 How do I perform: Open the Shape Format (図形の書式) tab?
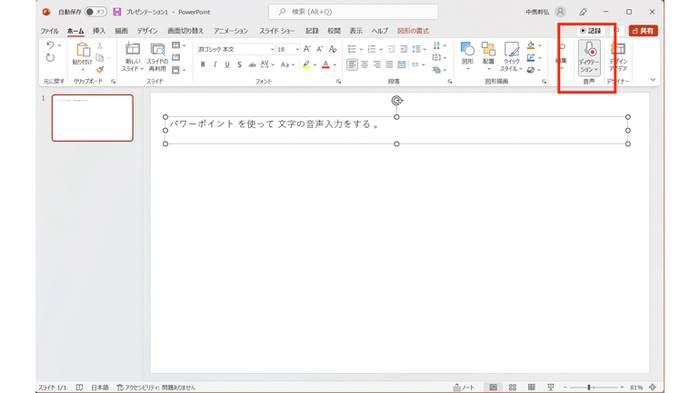coord(413,31)
